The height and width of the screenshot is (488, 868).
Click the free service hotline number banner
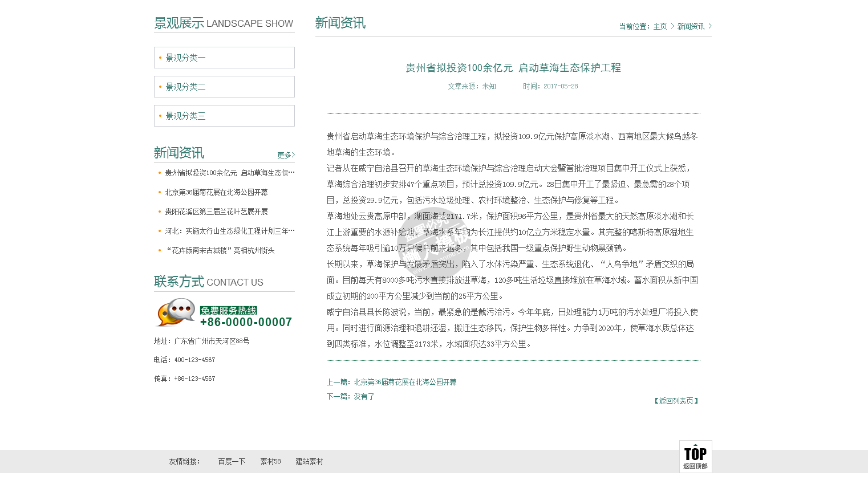[x=246, y=318]
